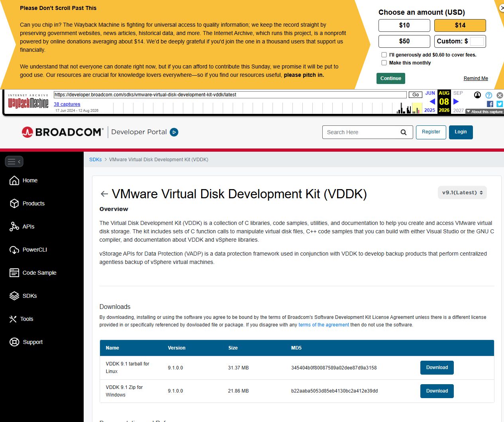Download VDDK 9.1 tarball for Linux

(x=437, y=368)
